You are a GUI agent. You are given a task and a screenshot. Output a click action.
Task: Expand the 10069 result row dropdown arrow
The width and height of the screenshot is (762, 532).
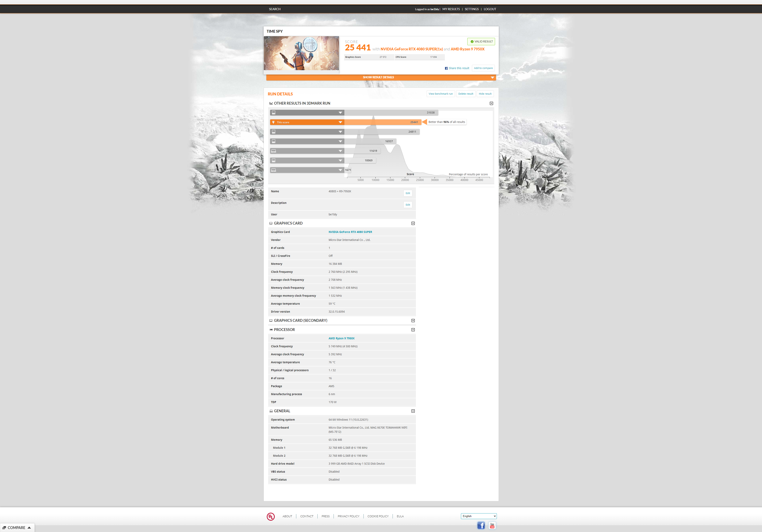point(340,161)
